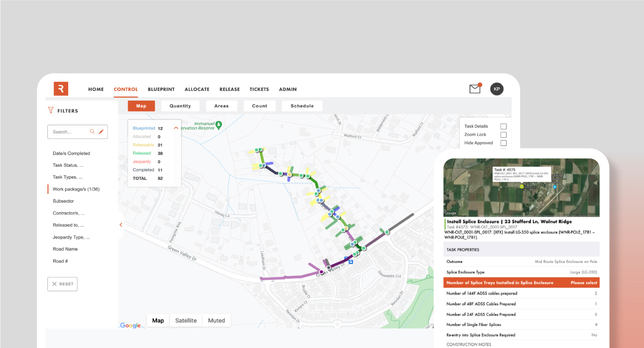The image size is (644, 348).
Task: Expand the Subsector filter
Action: [x=63, y=201]
